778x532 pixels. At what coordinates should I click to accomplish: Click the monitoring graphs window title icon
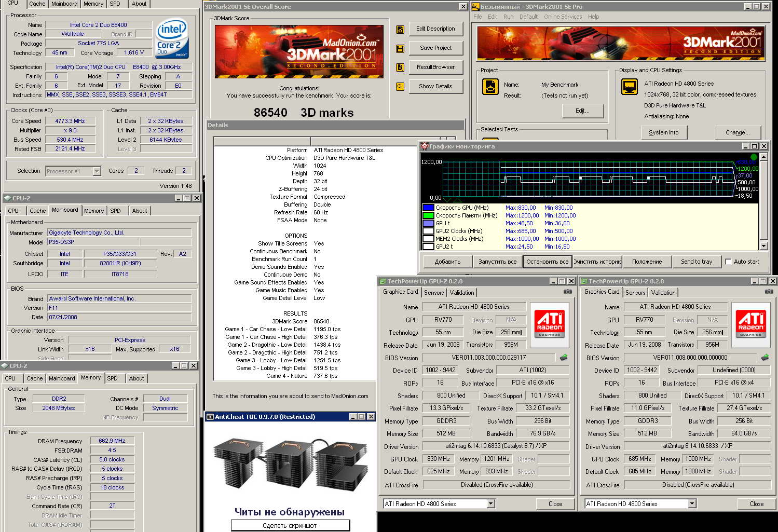(425, 146)
